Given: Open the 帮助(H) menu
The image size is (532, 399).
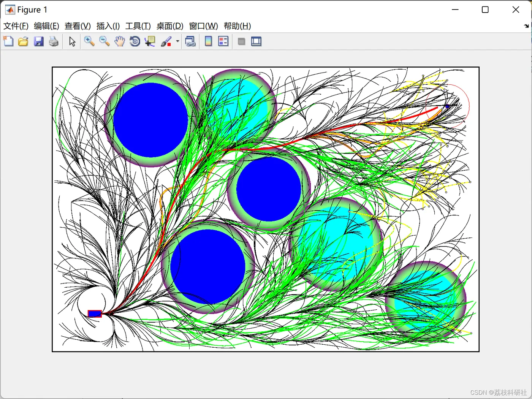Looking at the screenshot, I should [237, 26].
